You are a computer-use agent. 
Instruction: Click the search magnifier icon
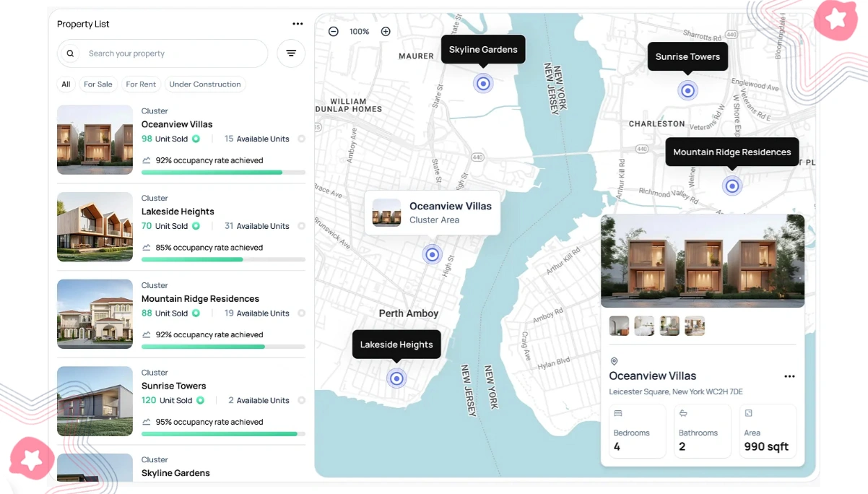(x=70, y=53)
